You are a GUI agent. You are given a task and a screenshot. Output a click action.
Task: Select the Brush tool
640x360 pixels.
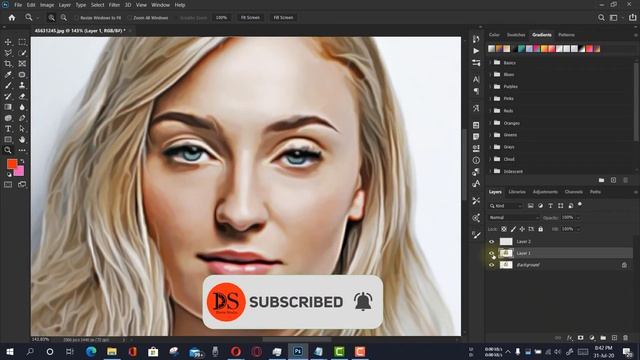[x=8, y=85]
